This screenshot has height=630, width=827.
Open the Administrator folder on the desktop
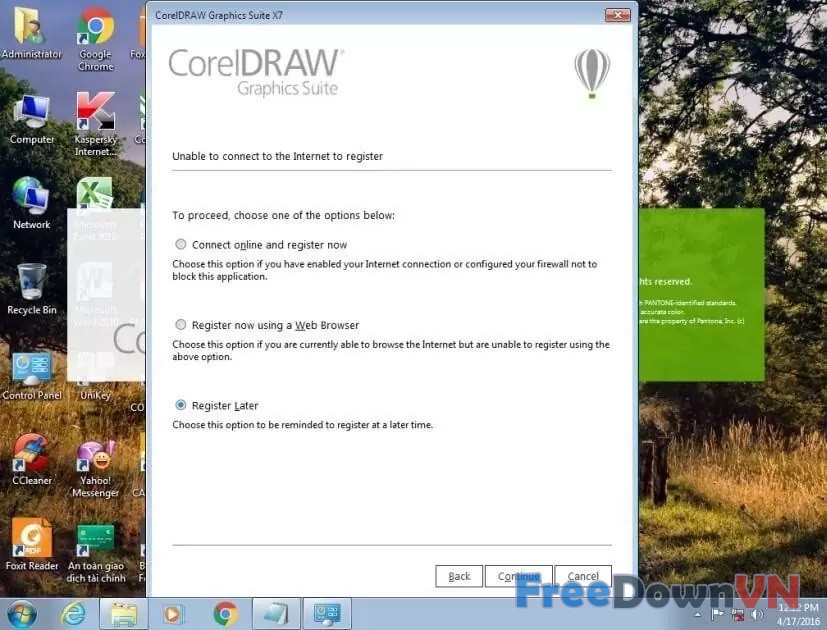31,28
